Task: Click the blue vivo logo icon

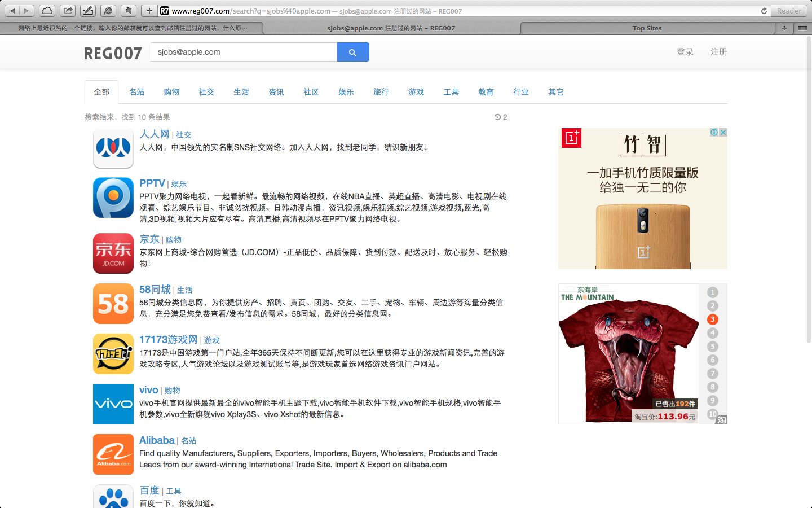Action: click(x=113, y=404)
